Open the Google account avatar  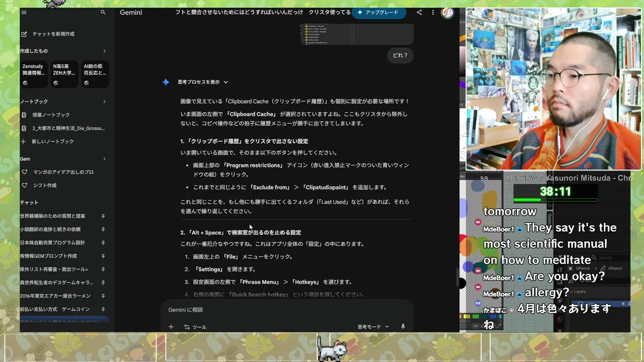click(x=447, y=13)
